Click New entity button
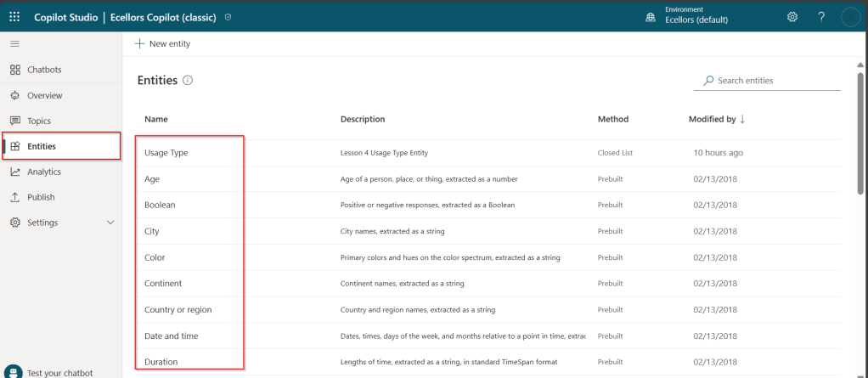 163,43
